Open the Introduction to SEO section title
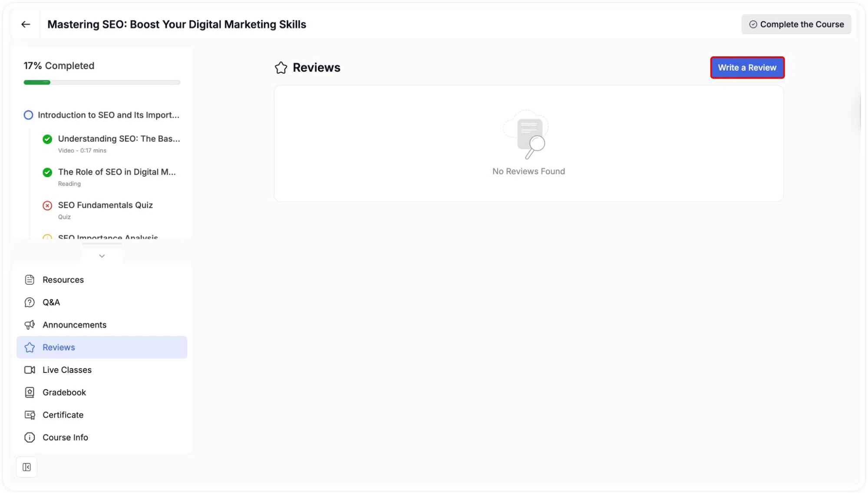868x494 pixels. (x=109, y=115)
